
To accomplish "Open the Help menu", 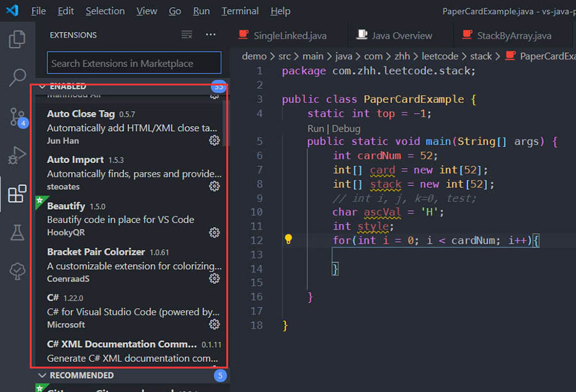I will click(x=280, y=11).
